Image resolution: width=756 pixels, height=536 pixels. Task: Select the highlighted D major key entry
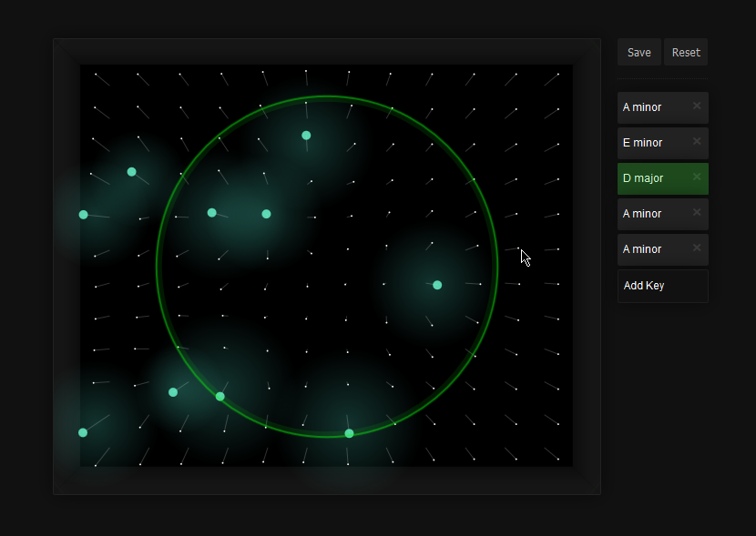662,178
